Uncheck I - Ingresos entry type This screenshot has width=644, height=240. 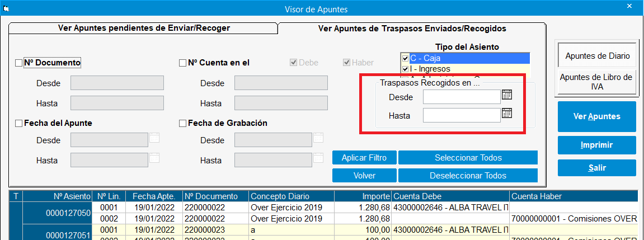(406, 69)
